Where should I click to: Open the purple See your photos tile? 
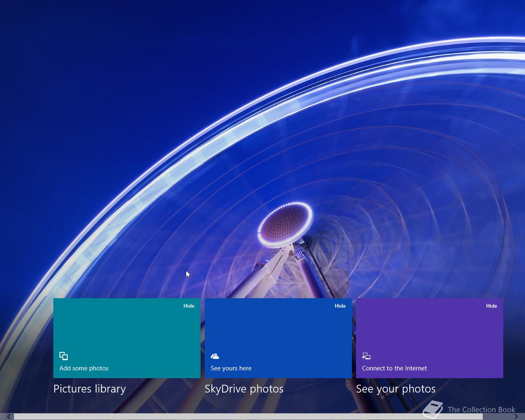(x=429, y=338)
